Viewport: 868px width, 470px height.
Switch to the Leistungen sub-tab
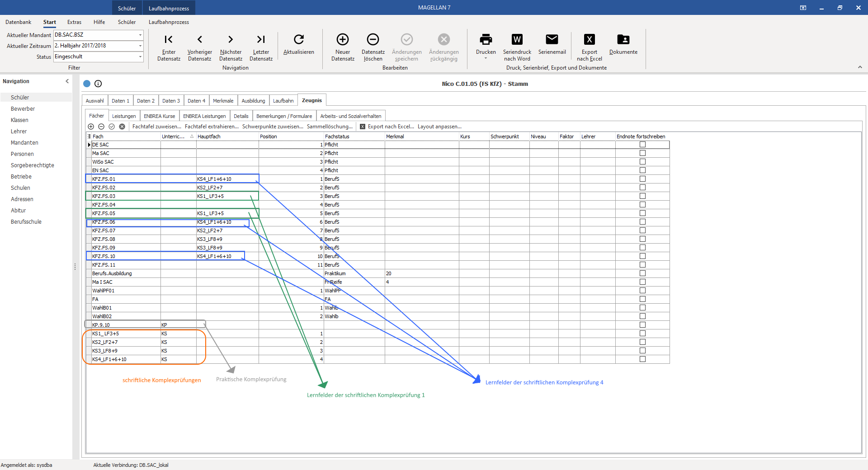(x=124, y=116)
